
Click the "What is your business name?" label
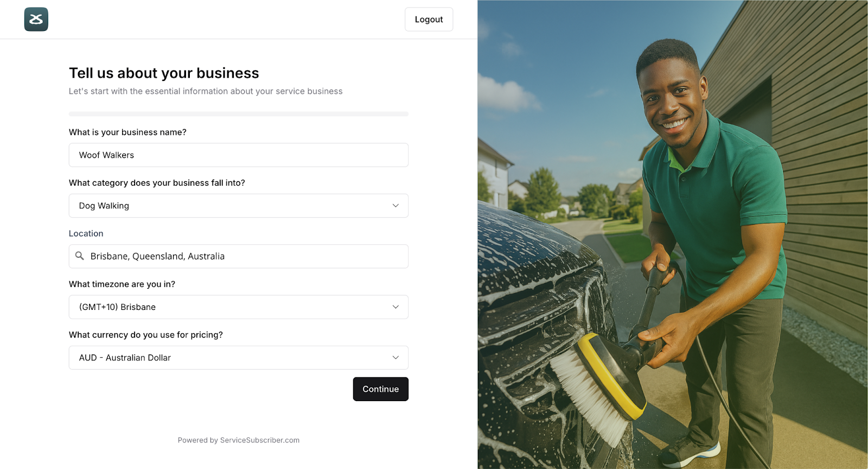coord(127,132)
